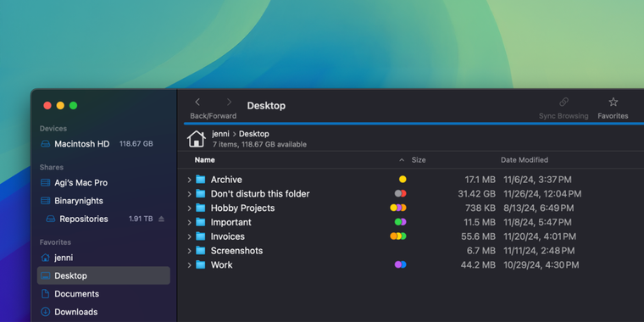644x322 pixels.
Task: Click jenni in the path breadcrumb
Action: tap(220, 134)
